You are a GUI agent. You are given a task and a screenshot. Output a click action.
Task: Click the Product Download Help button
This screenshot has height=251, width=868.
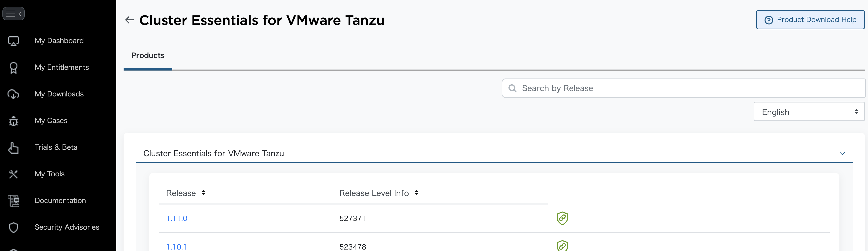pos(810,20)
